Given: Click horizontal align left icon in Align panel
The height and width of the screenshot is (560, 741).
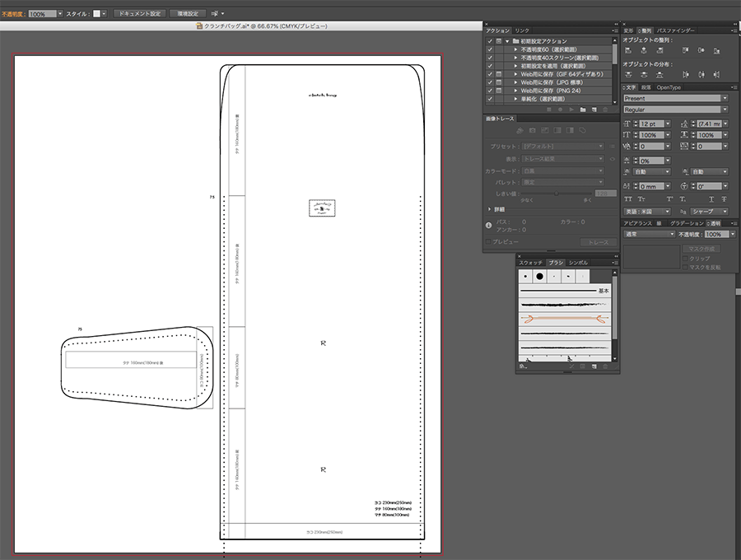Looking at the screenshot, I should click(x=629, y=50).
